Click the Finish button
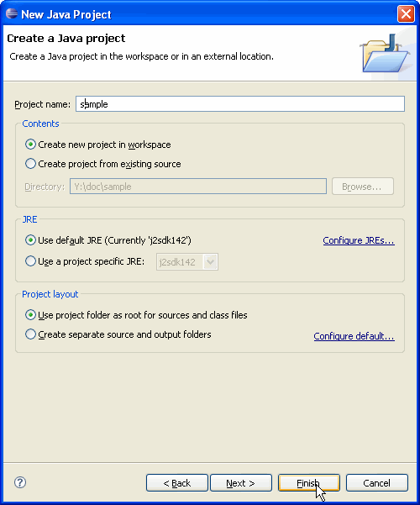Image resolution: width=420 pixels, height=505 pixels. (x=309, y=483)
